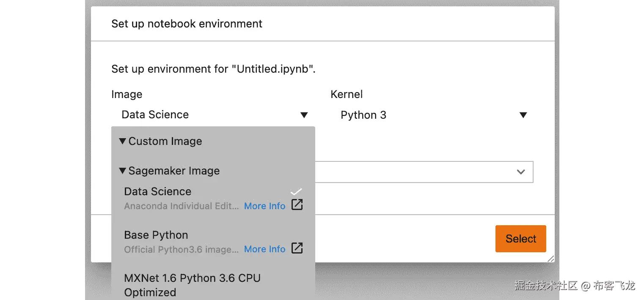Click the Official Python3.6 image description
This screenshot has height=300, width=644.
coord(182,249)
